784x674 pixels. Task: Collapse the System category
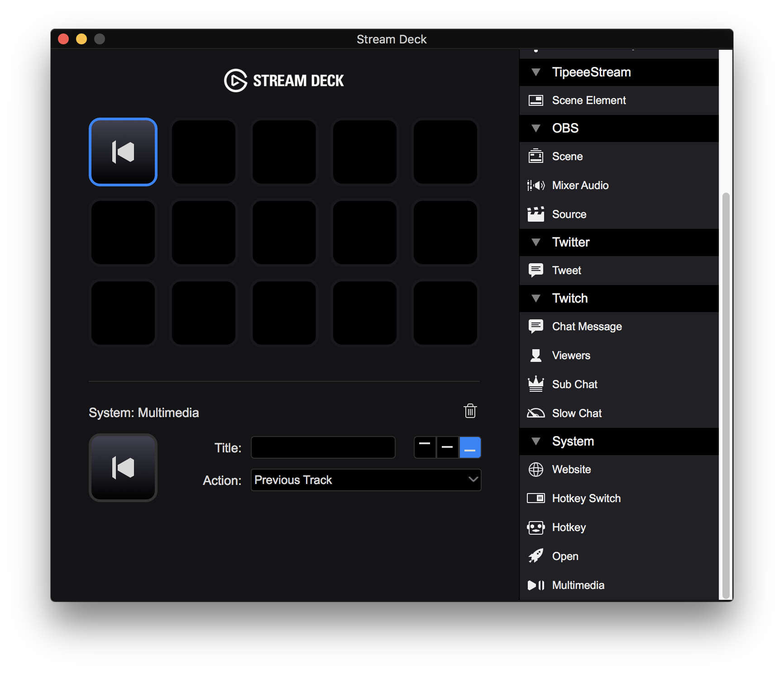536,441
